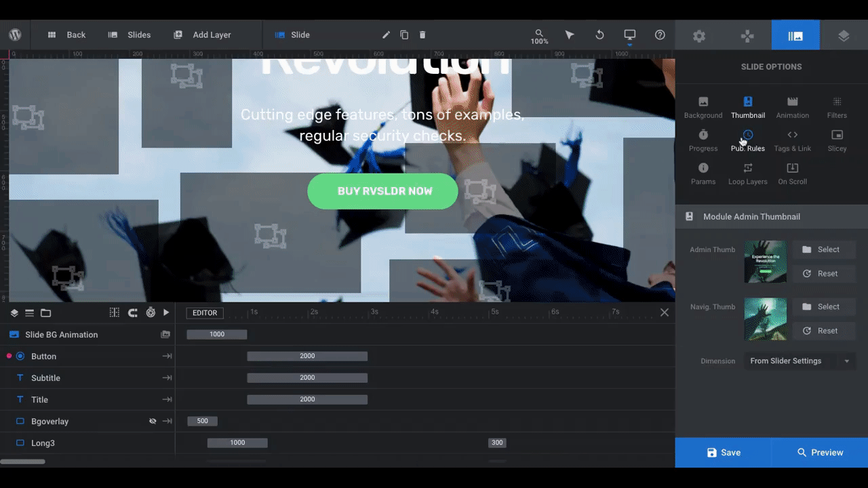Select the Subtitle layer
The image size is (868, 488).
pyautogui.click(x=87, y=378)
